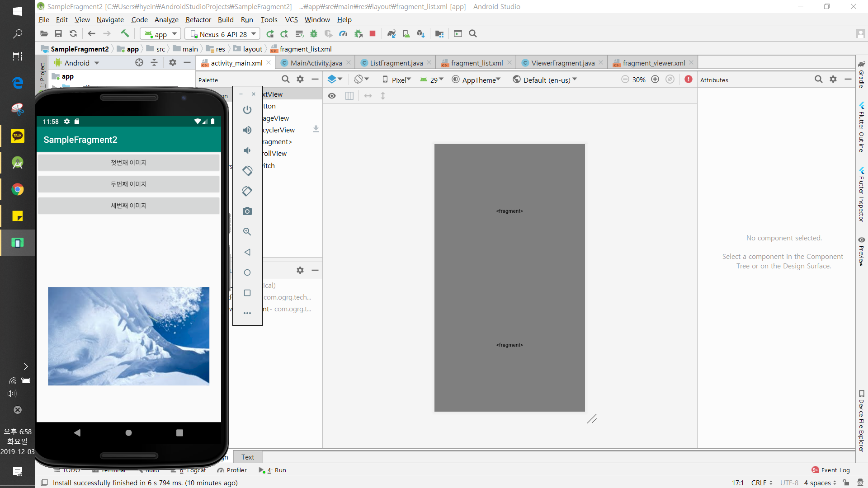Click the Debug app bug icon
The image size is (868, 488).
[314, 34]
